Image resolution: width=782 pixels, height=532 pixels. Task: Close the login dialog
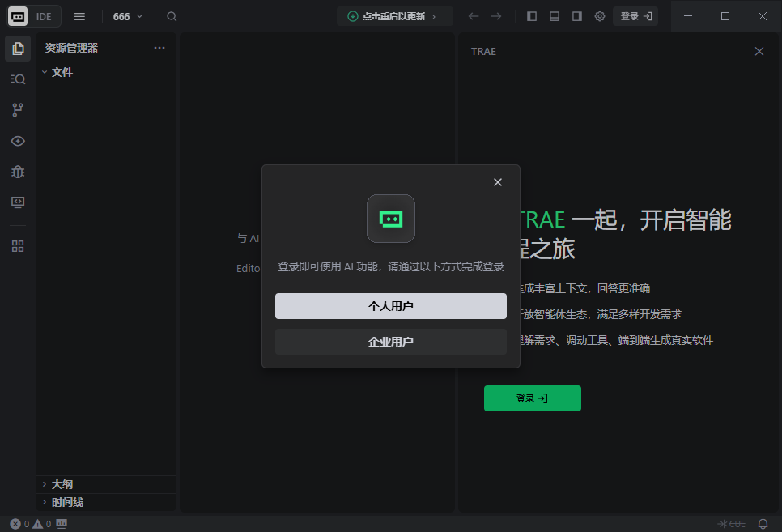pos(498,182)
